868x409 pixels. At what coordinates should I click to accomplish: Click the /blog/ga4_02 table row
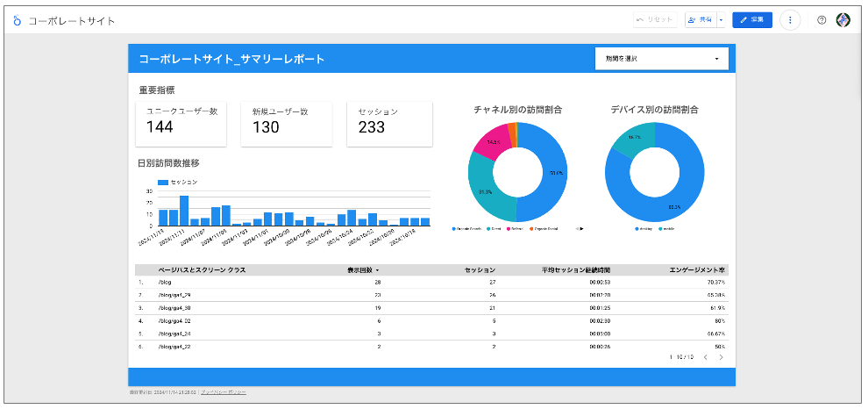click(x=431, y=321)
